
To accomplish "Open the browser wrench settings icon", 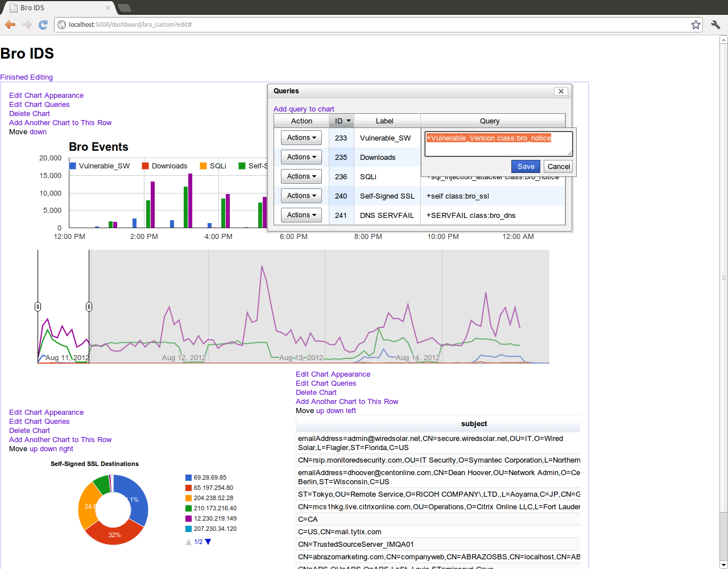I will pyautogui.click(x=715, y=24).
